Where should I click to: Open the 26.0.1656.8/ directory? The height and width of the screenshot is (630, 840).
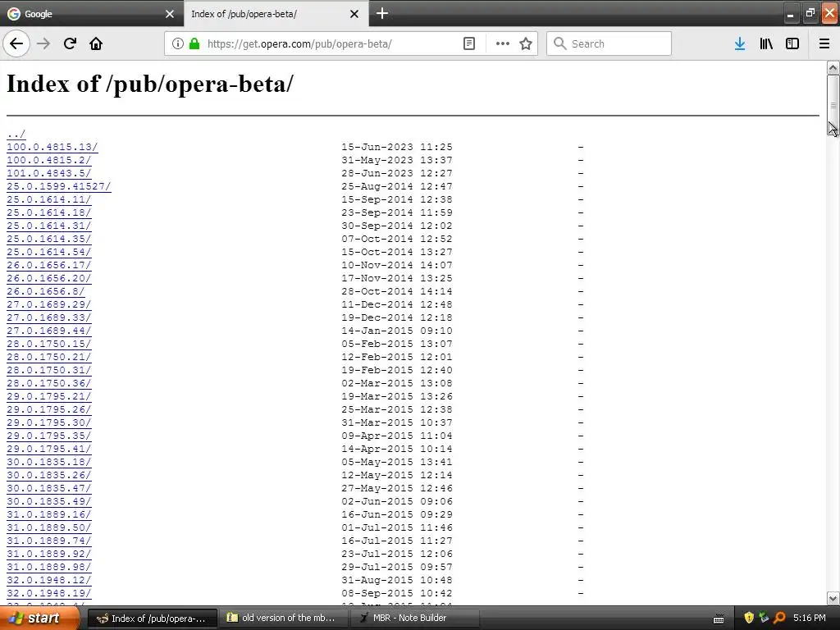click(46, 291)
